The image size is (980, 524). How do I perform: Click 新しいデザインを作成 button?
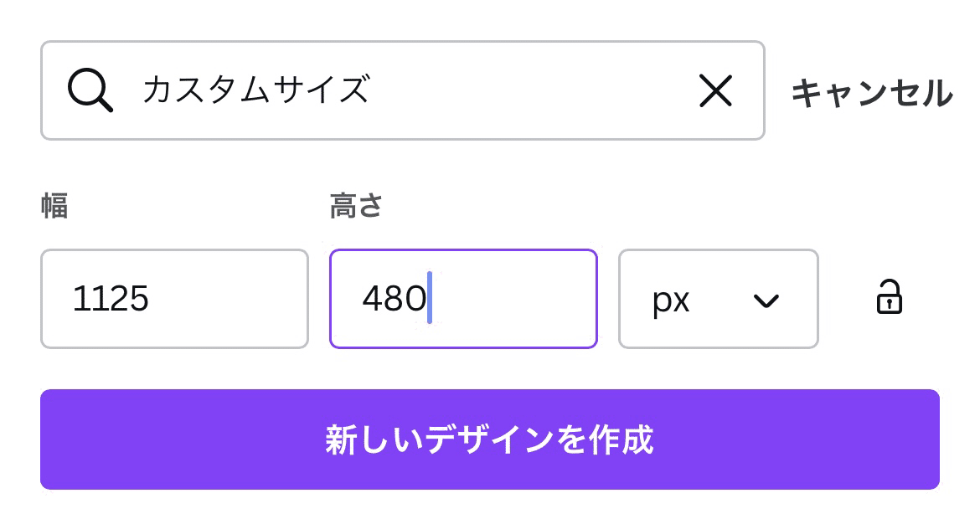coord(490,439)
